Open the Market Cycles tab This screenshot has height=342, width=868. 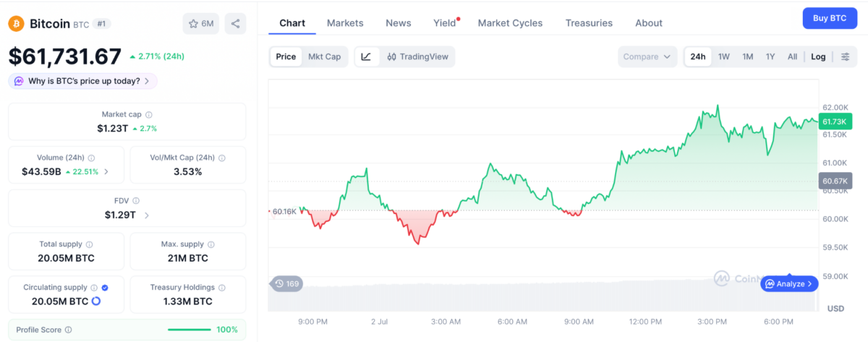[510, 23]
